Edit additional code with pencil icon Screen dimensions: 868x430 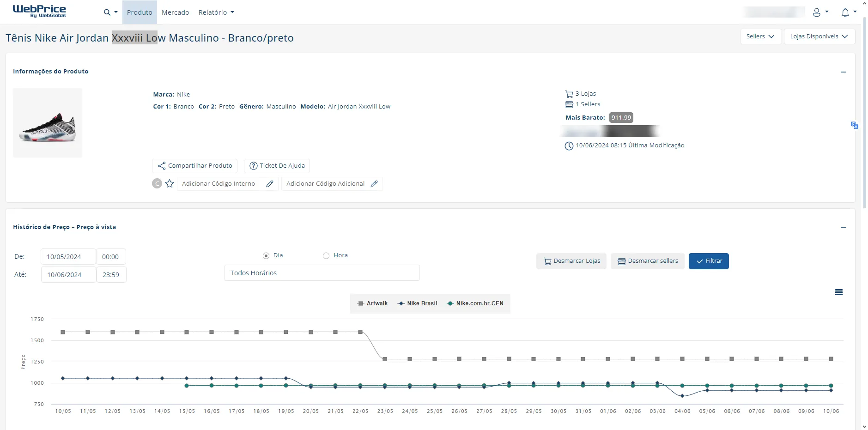374,184
